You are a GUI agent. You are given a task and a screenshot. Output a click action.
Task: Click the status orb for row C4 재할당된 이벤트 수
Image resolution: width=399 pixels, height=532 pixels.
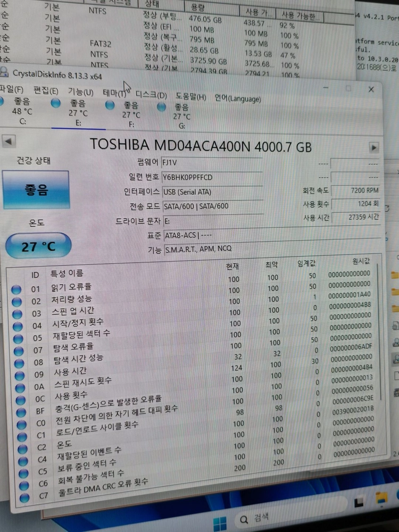pyautogui.click(x=23, y=460)
